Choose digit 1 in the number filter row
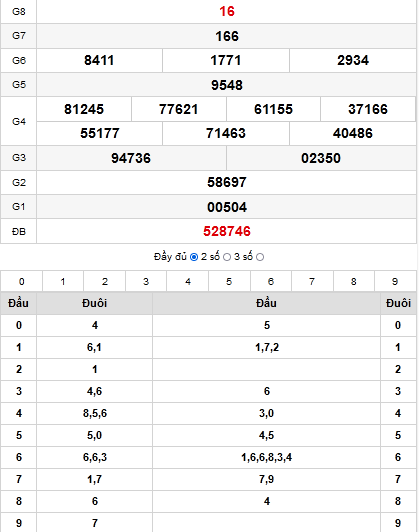 tap(63, 281)
